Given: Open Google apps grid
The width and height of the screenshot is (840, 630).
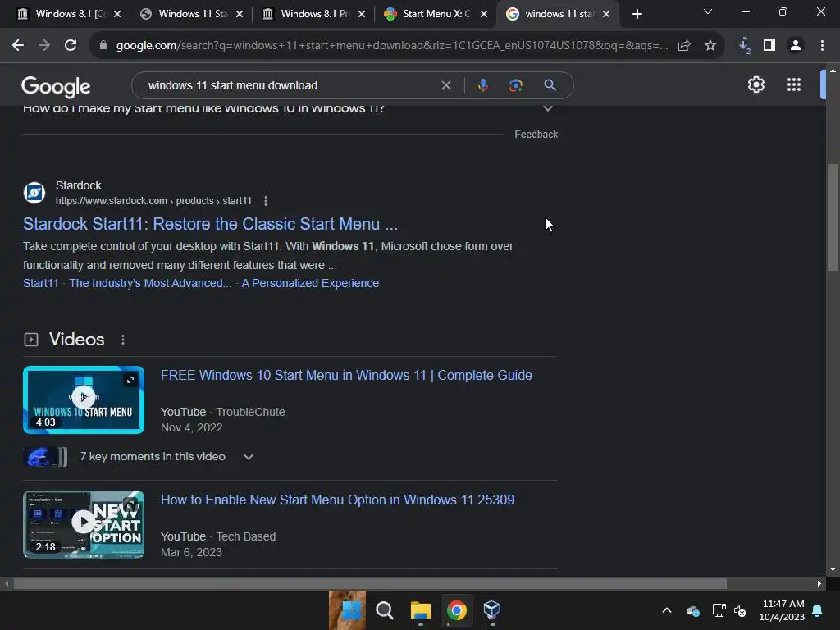Looking at the screenshot, I should click(794, 84).
